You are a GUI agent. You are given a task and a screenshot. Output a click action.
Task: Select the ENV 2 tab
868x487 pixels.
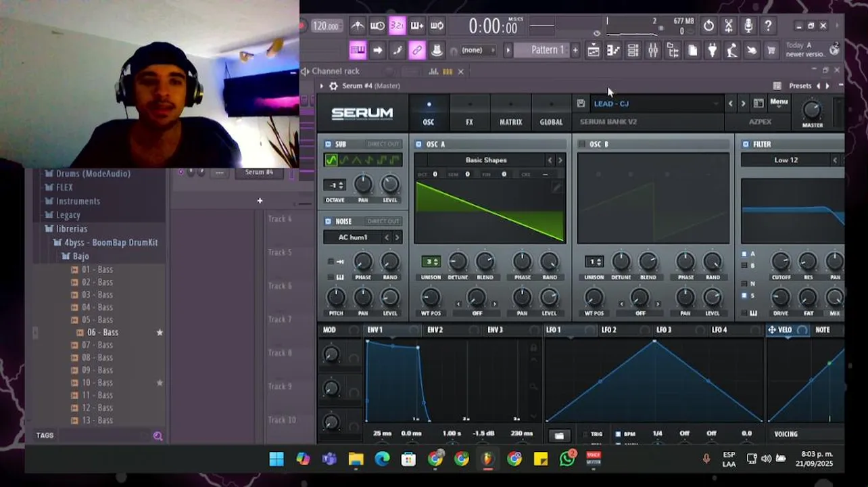click(x=435, y=330)
